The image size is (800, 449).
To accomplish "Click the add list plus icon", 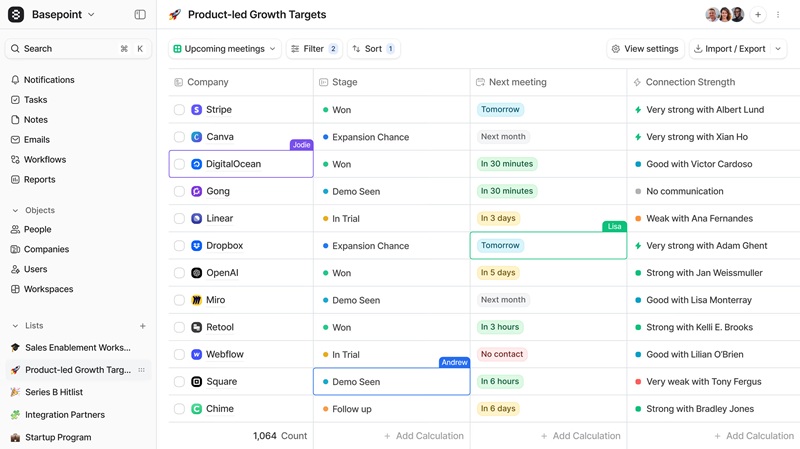I will 143,326.
